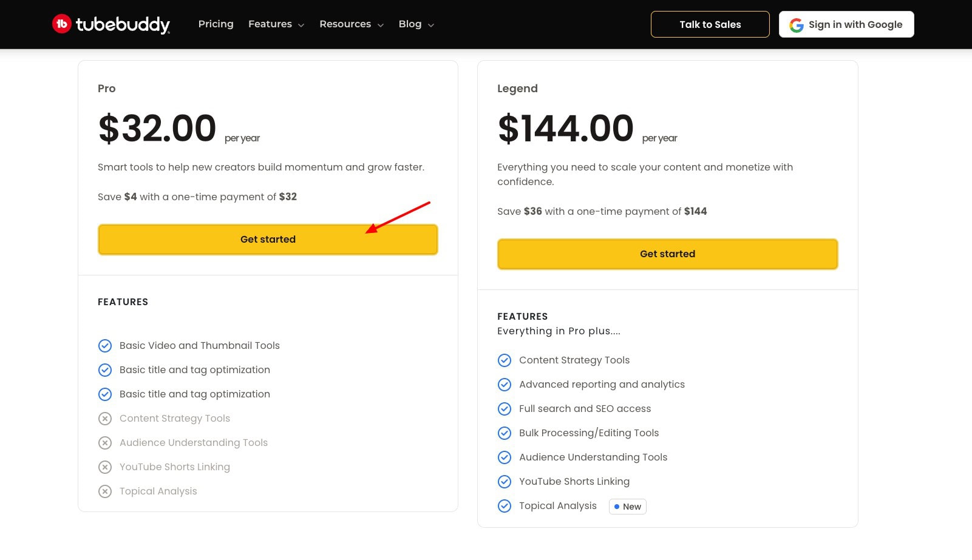
Task: Open the Resources menu item
Action: 345,24
